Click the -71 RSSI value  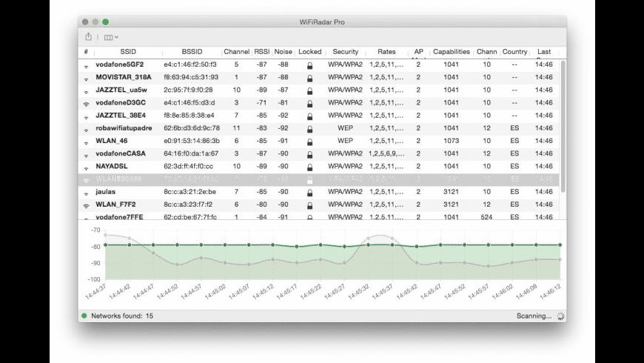point(261,103)
